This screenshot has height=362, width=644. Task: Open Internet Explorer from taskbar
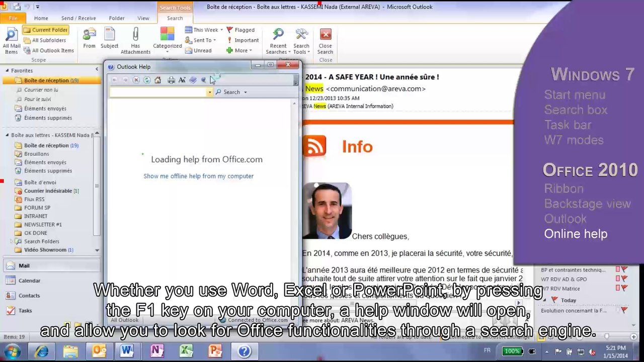41,350
